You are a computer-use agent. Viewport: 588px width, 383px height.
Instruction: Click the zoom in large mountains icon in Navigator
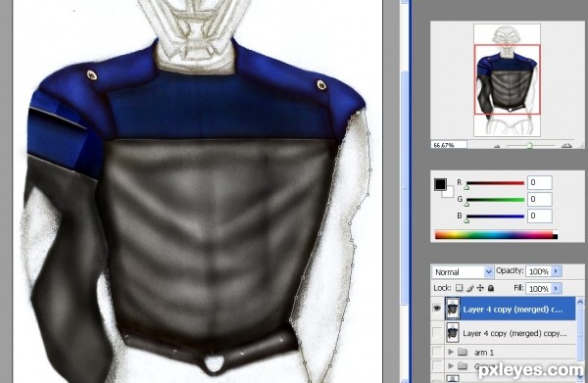click(x=566, y=145)
